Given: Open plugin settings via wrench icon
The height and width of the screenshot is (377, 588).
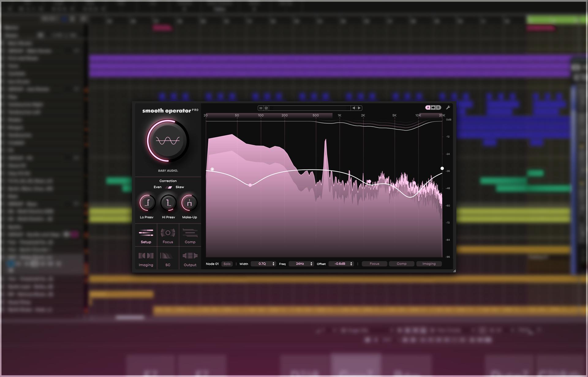Looking at the screenshot, I should [448, 108].
